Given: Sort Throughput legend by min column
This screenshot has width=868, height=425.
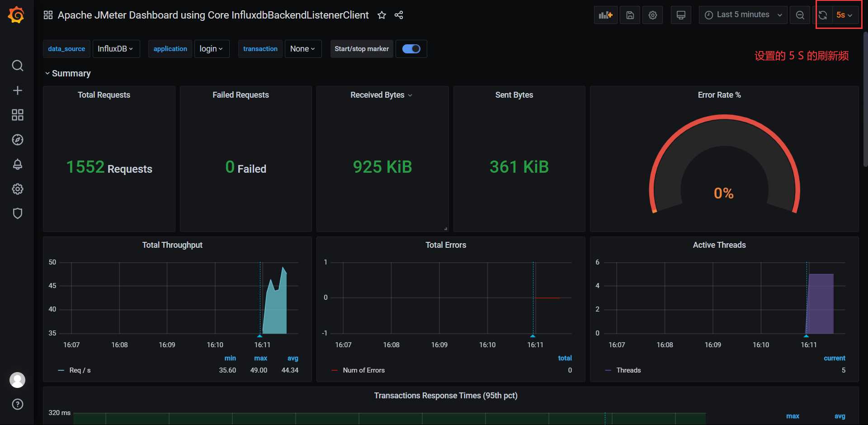Looking at the screenshot, I should coord(230,358).
